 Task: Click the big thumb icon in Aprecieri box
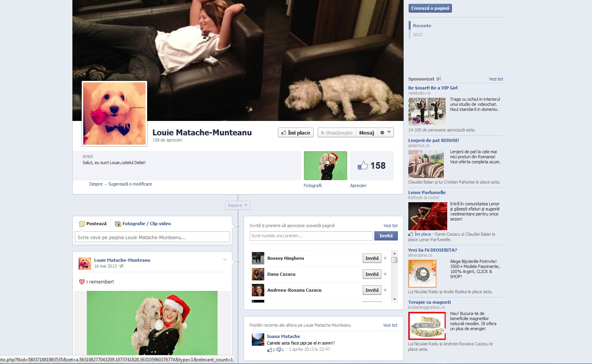click(362, 165)
